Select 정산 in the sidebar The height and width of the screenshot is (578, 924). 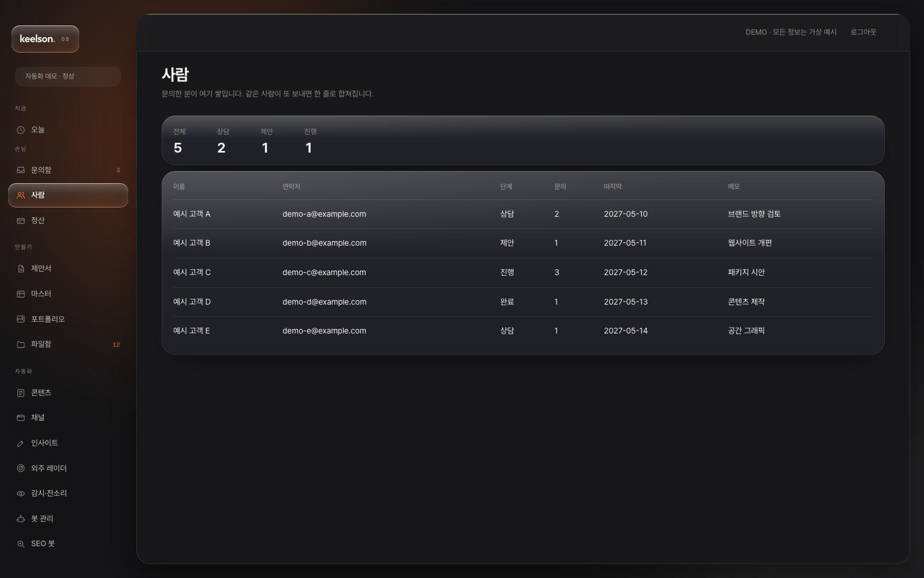coord(68,221)
